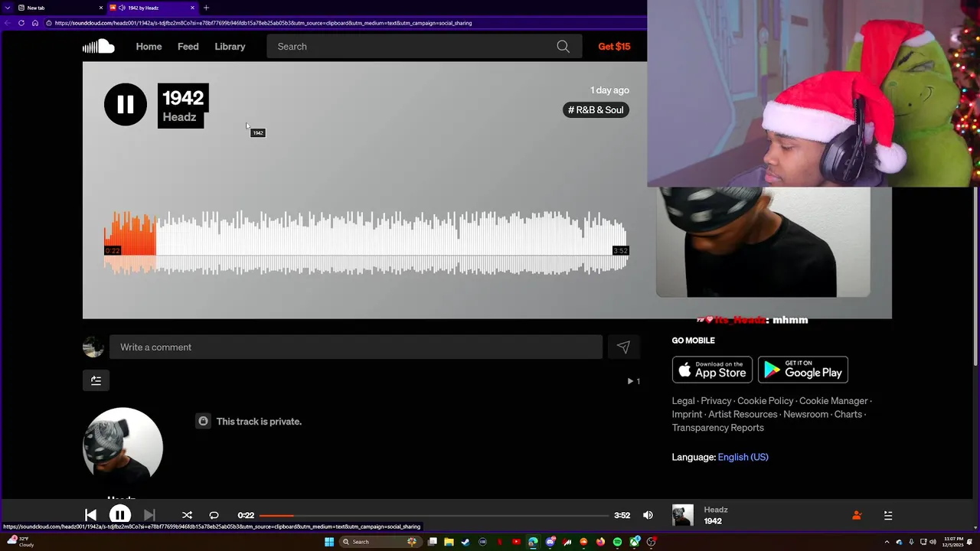The height and width of the screenshot is (551, 980).
Task: Open the R&B & Soul tag
Action: (596, 109)
